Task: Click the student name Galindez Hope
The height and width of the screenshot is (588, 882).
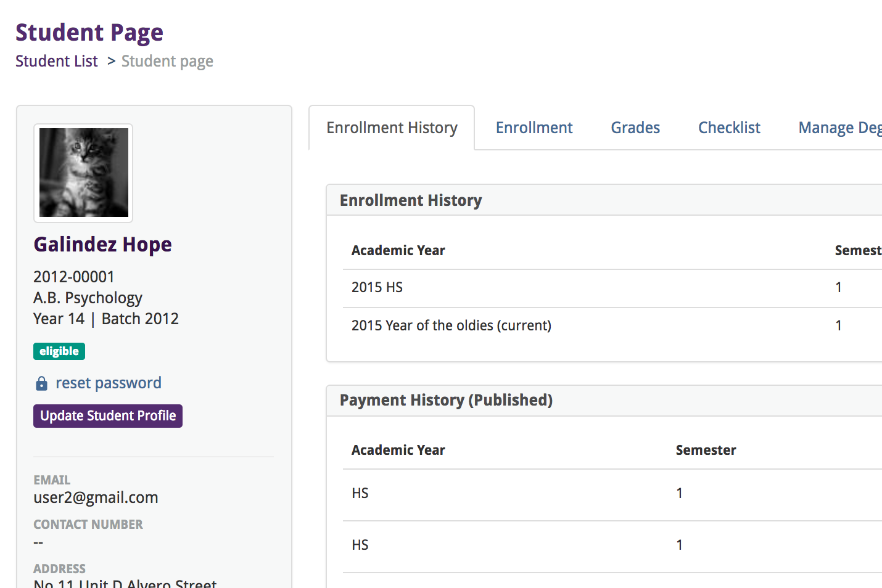Action: pyautogui.click(x=102, y=245)
